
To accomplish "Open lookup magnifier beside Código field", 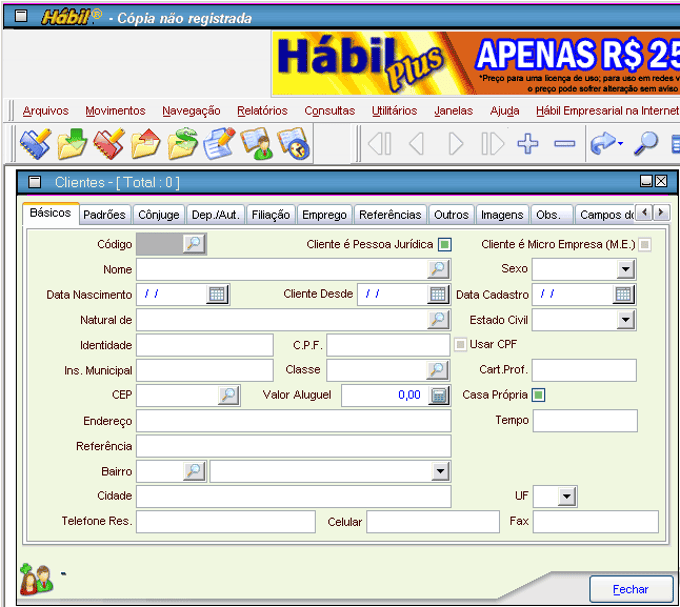I will click(x=193, y=244).
